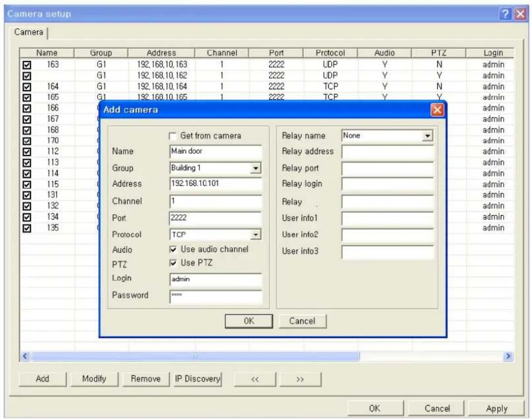Start IP Discovery
This screenshot has height=419, width=532.
pyautogui.click(x=197, y=379)
